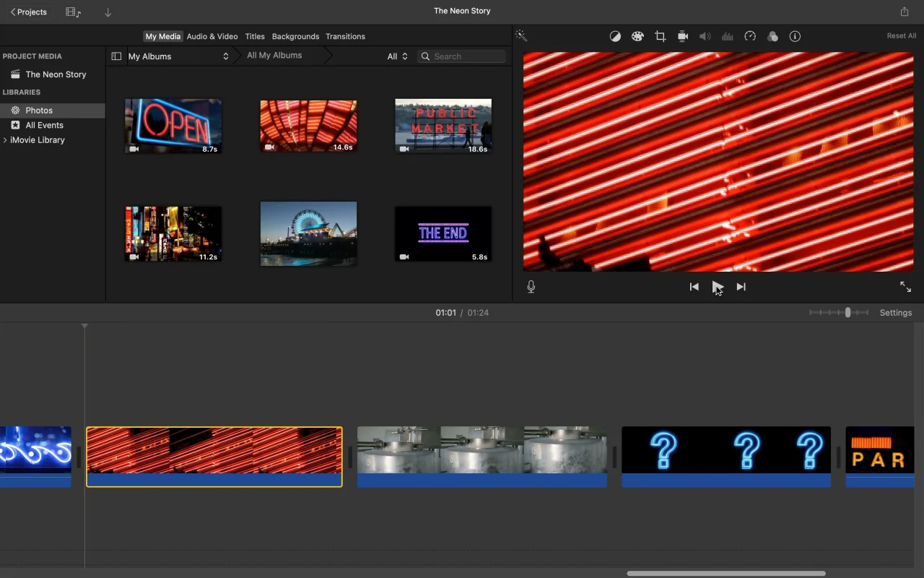The image size is (924, 578).
Task: Open Clip Speed controls with the speedometer icon
Action: 750,36
